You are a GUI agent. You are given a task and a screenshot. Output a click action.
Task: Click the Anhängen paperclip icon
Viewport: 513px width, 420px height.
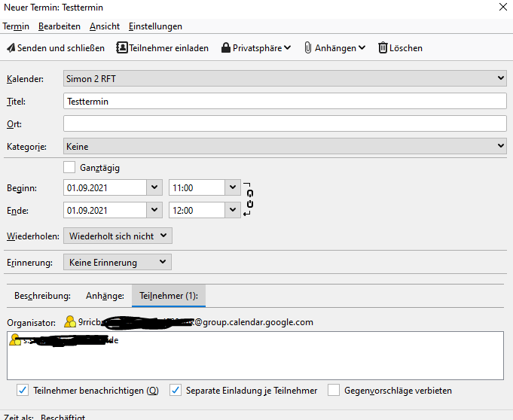[x=307, y=47]
